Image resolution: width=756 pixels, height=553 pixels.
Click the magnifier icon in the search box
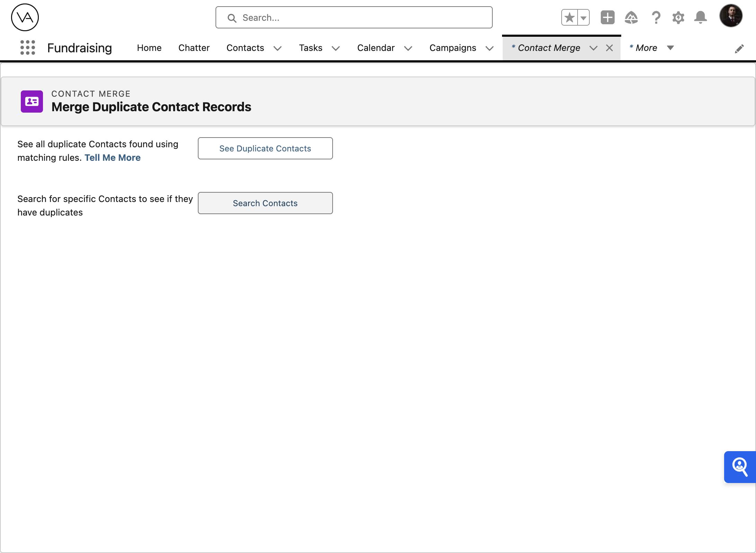point(232,18)
